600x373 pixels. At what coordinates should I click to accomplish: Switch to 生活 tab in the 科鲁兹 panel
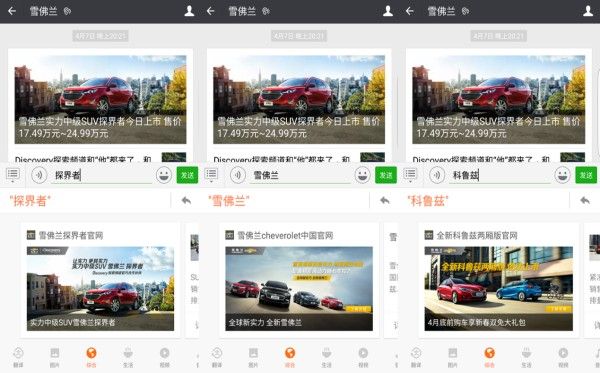(526, 357)
